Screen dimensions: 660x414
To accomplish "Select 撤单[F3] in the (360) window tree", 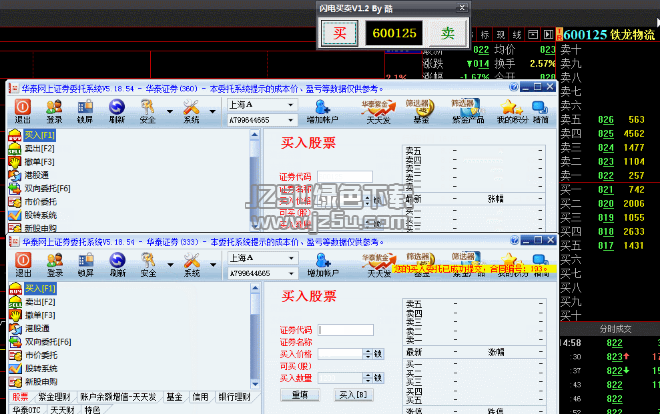I will coord(39,162).
